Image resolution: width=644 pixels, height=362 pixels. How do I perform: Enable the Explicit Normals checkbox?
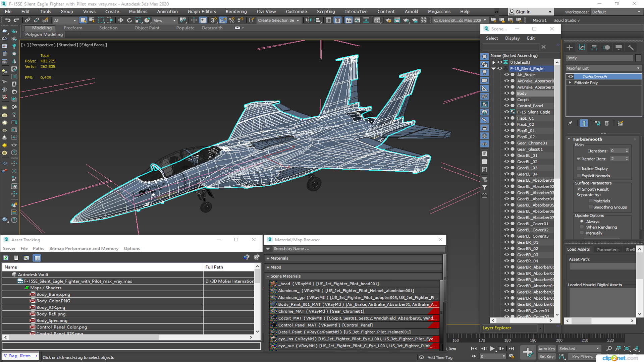coord(579,176)
